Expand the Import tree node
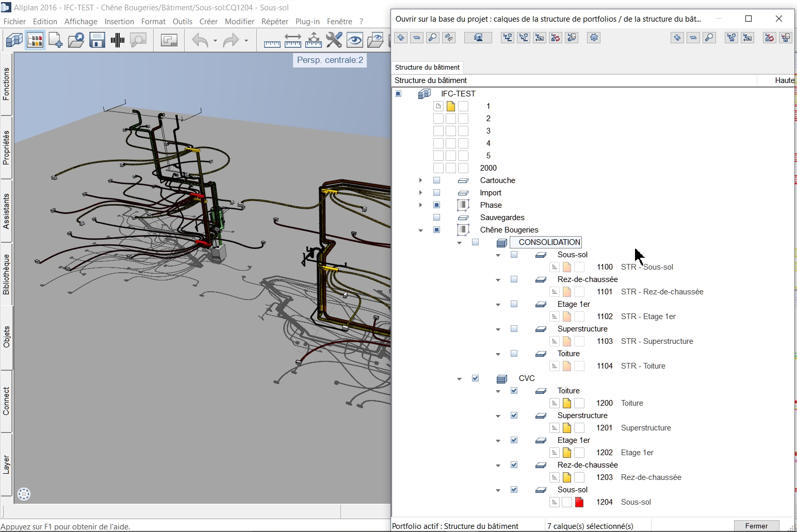Viewport: 797px width, 532px height. [x=421, y=193]
